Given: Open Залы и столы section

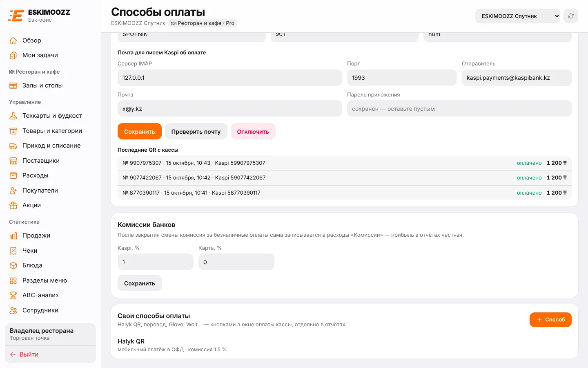Looking at the screenshot, I should (x=50, y=85).
